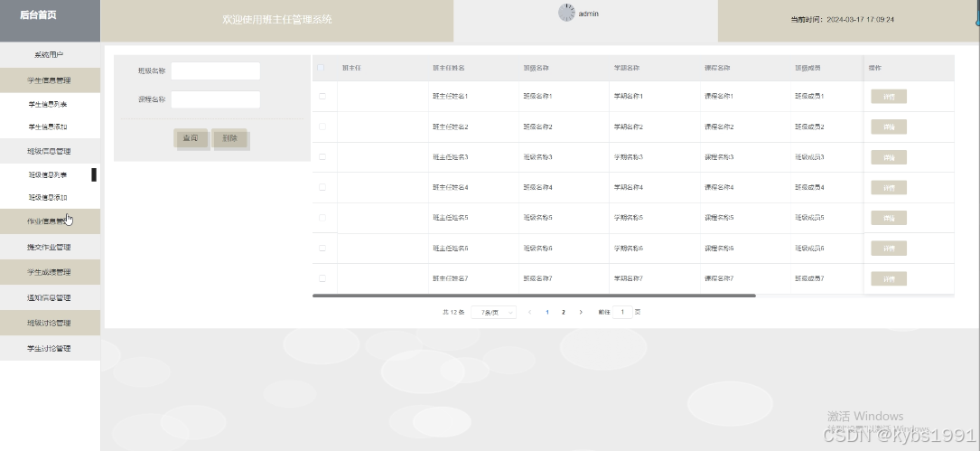This screenshot has width=980, height=451.
Task: Click the 共 12 条 total count
Action: coord(453,312)
